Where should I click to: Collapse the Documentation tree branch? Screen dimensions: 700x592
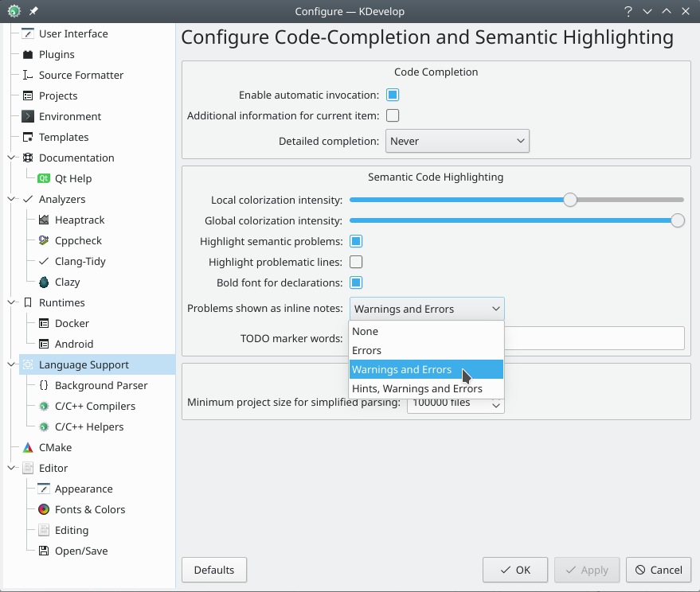[x=11, y=158]
